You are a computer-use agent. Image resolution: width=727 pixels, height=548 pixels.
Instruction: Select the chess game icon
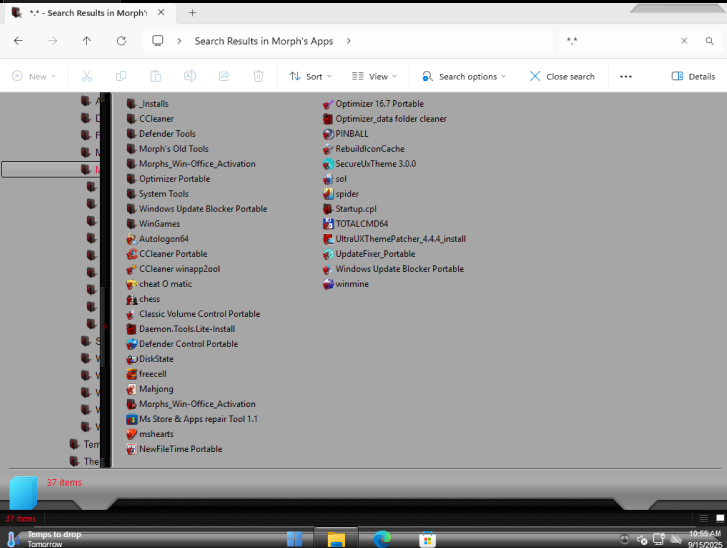[x=132, y=299]
